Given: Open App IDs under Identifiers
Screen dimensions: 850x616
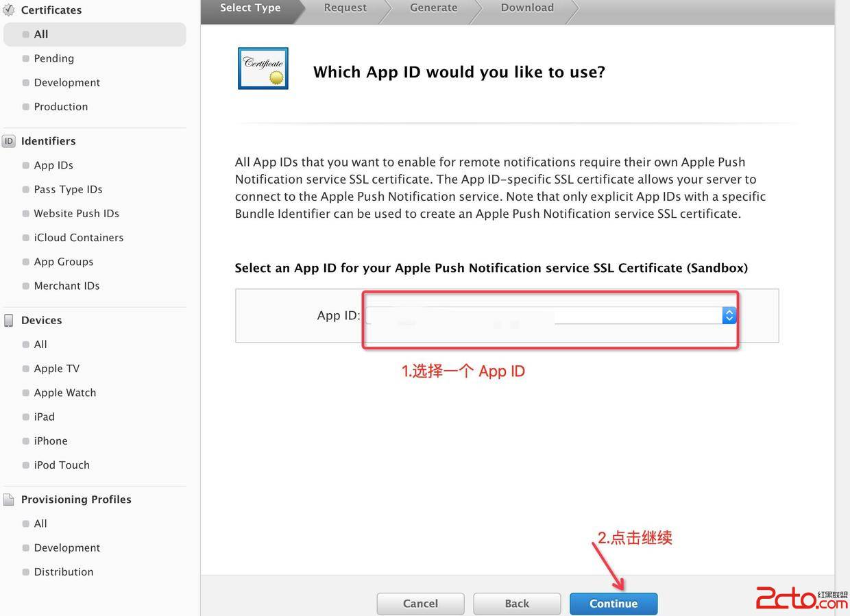Looking at the screenshot, I should (x=53, y=165).
